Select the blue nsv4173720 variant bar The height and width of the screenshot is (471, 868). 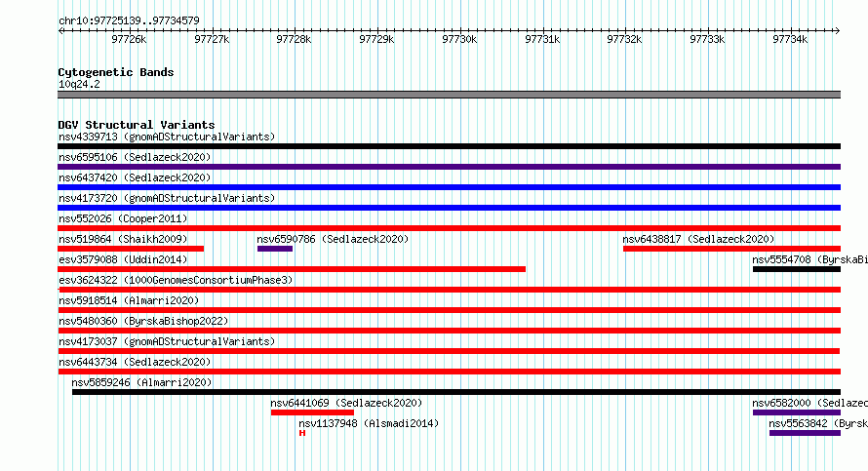click(449, 208)
